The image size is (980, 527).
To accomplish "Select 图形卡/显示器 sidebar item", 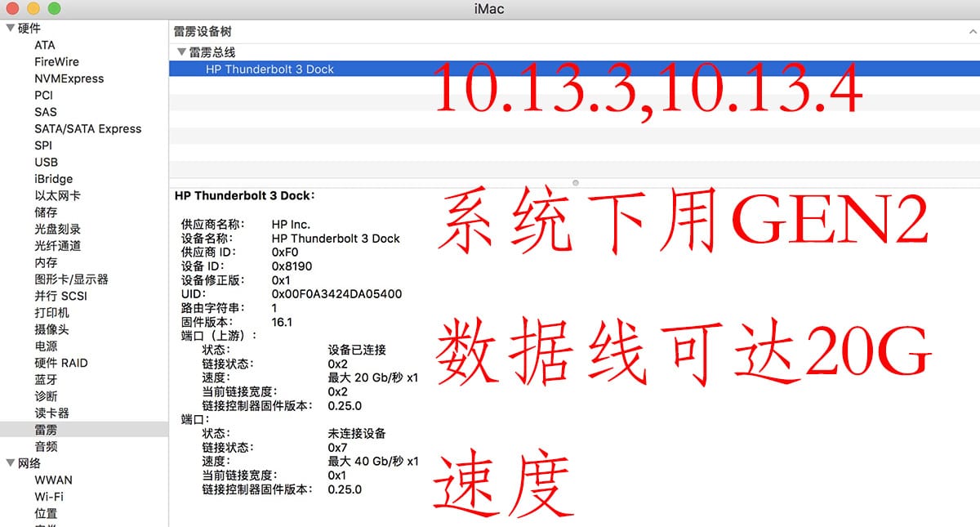I will [x=71, y=279].
